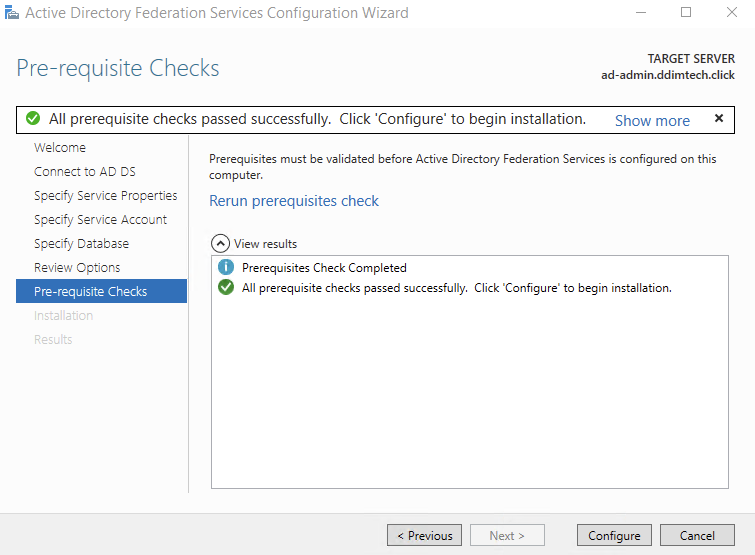Select the highlighted Pre-requisite Checks step

coord(101,291)
